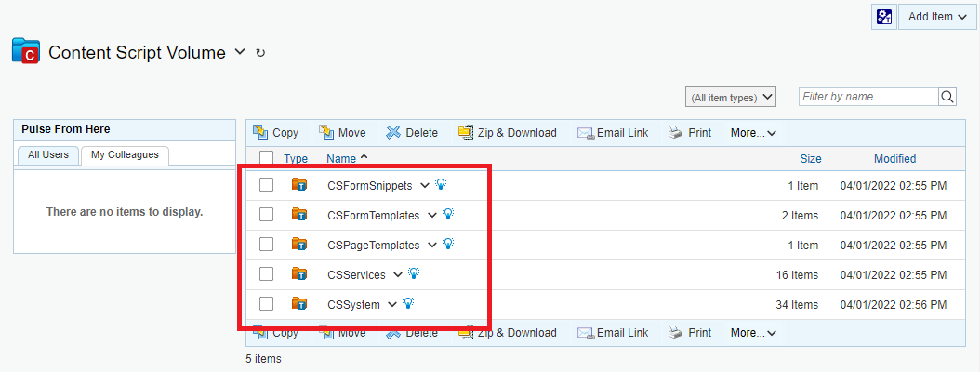This screenshot has width=980, height=372.
Task: Refresh the Content Script Volume page
Action: (260, 53)
